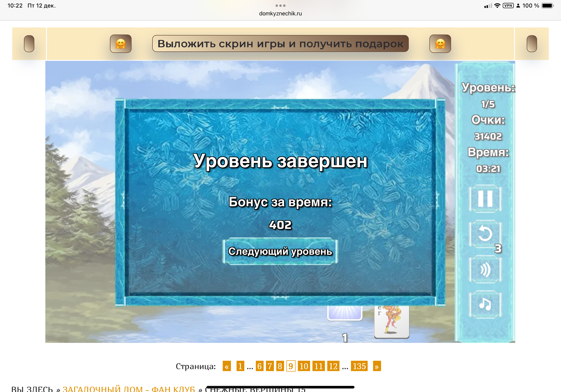The image size is (561, 392).
Task: Click the right hugging emoji button
Action: (440, 44)
